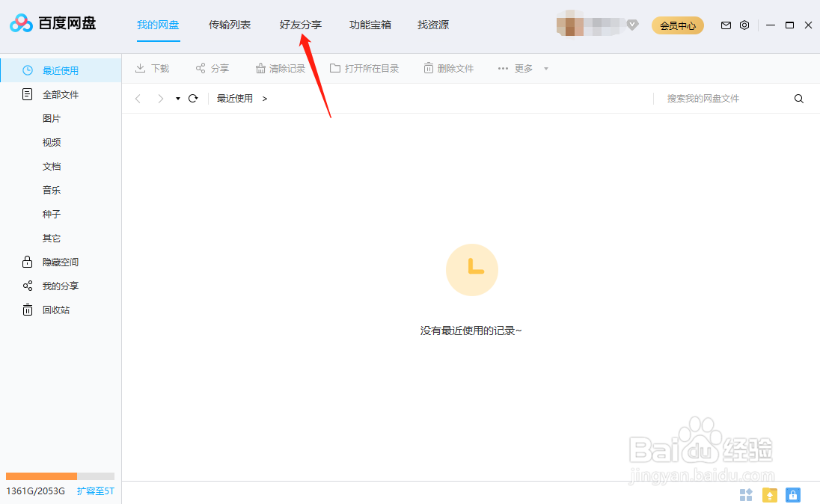Open the app widgets grid icon at bottom

pyautogui.click(x=746, y=495)
